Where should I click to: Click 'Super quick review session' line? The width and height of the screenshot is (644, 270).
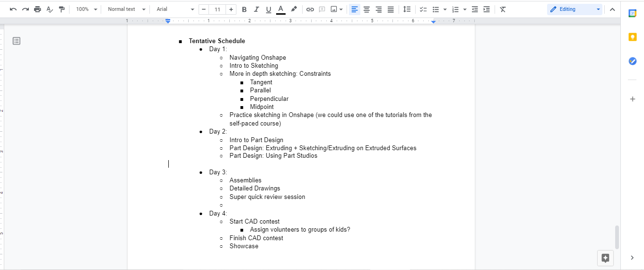coord(267,197)
